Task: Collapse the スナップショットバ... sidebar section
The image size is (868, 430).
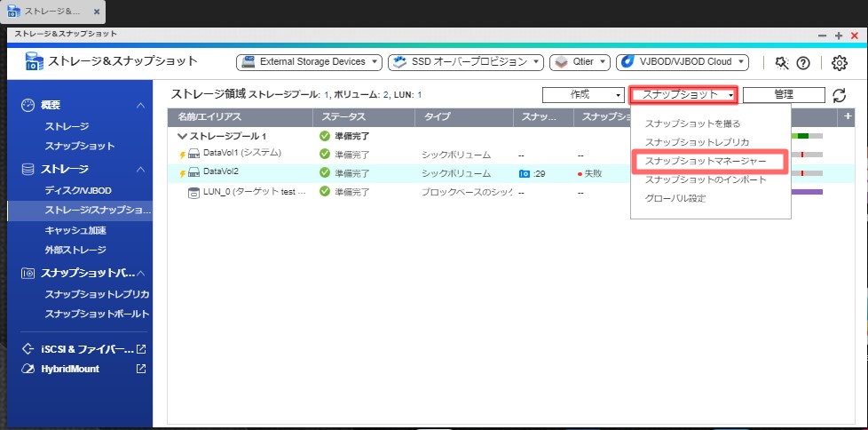Action: pos(141,273)
